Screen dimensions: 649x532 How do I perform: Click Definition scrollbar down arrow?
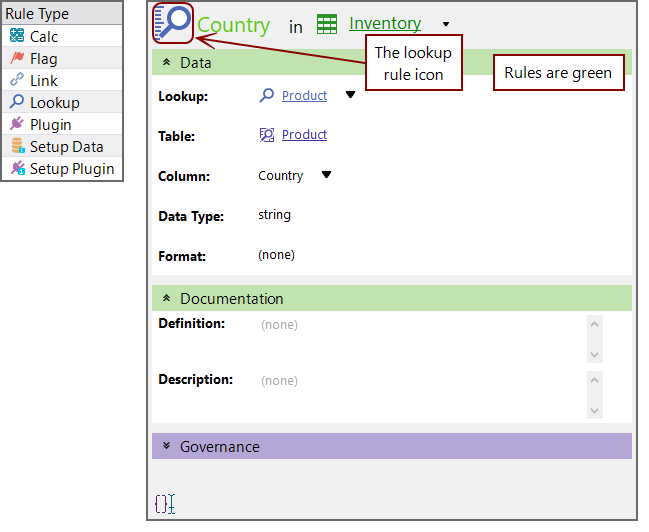pos(595,354)
